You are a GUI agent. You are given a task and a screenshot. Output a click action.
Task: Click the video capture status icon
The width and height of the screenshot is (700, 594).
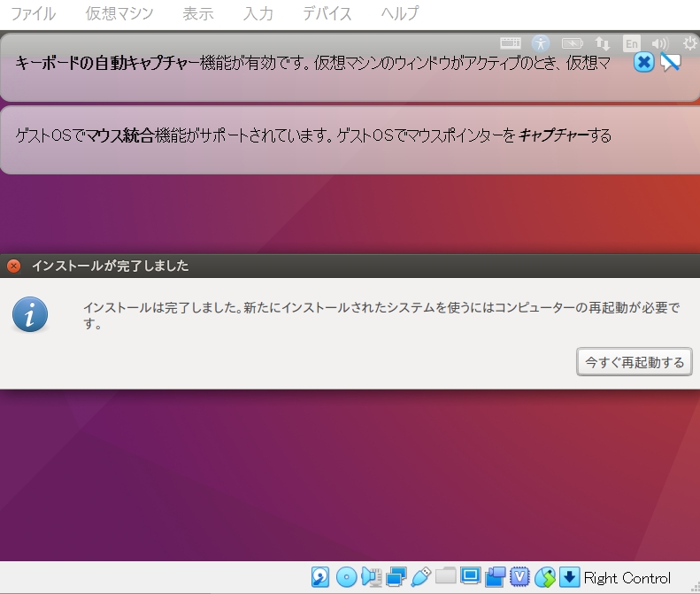pos(495,577)
